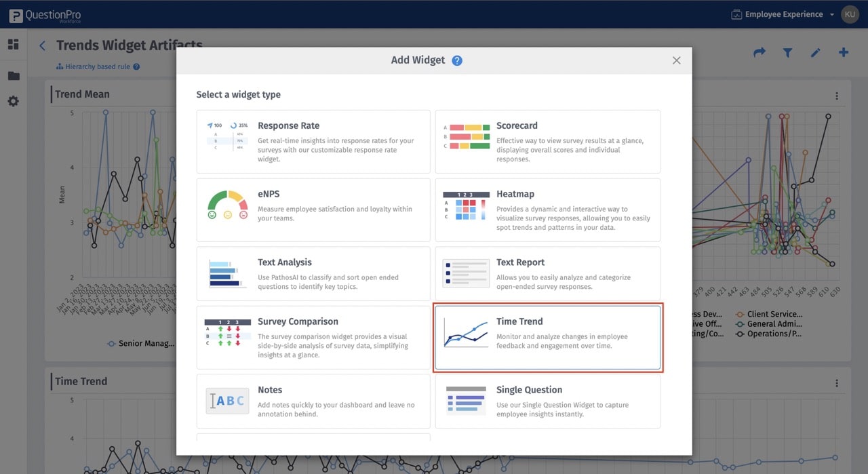The width and height of the screenshot is (868, 474).
Task: Click the Text Analysis PathosAI description
Action: 328,282
